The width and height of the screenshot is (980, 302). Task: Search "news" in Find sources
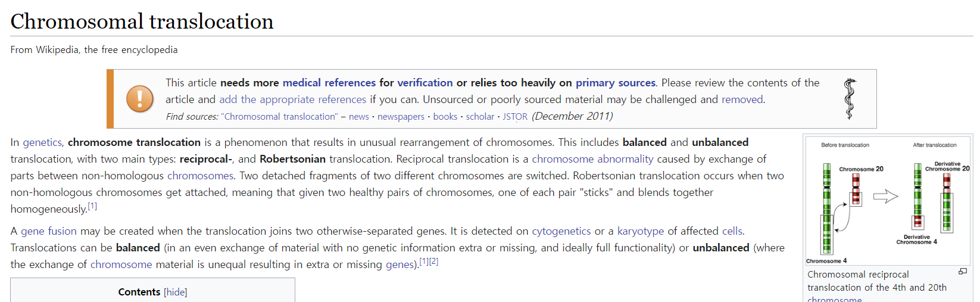(x=358, y=117)
